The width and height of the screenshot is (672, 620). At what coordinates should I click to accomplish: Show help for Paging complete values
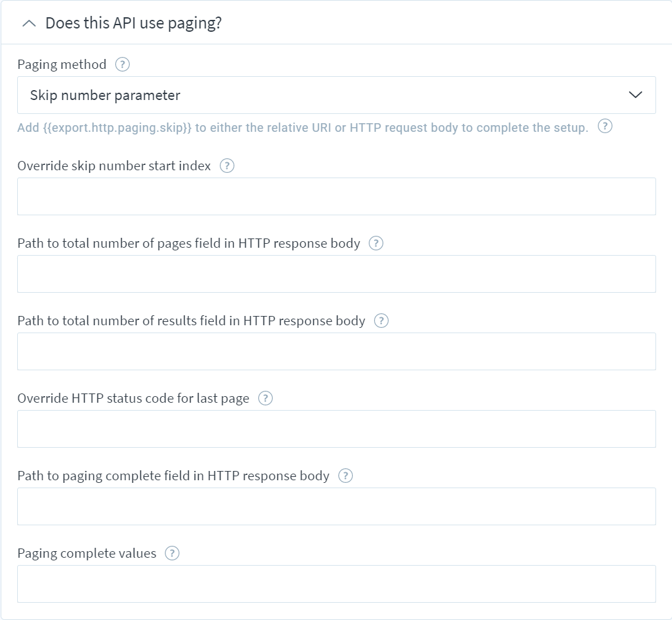coord(172,554)
